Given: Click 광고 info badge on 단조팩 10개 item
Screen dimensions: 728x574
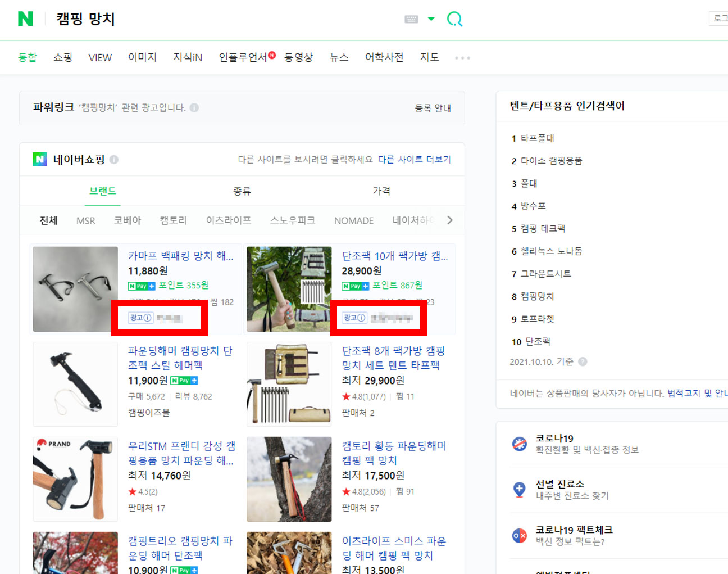Looking at the screenshot, I should click(354, 318).
